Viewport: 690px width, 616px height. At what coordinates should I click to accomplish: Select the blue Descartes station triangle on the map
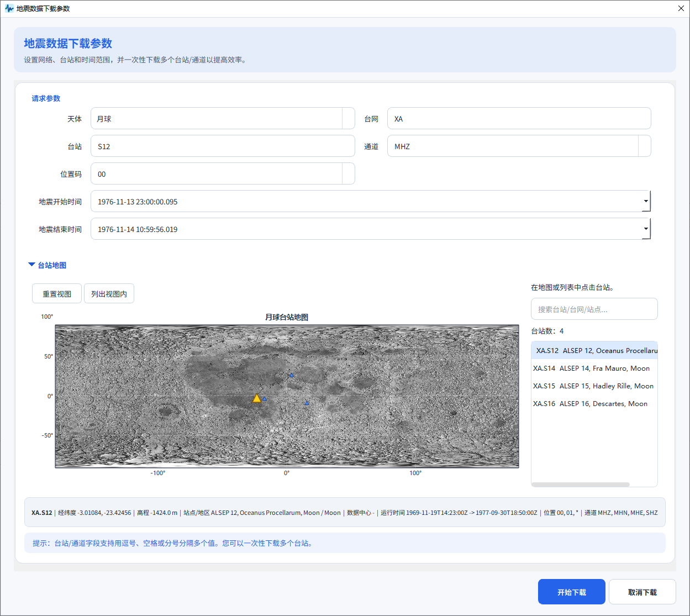tap(307, 403)
